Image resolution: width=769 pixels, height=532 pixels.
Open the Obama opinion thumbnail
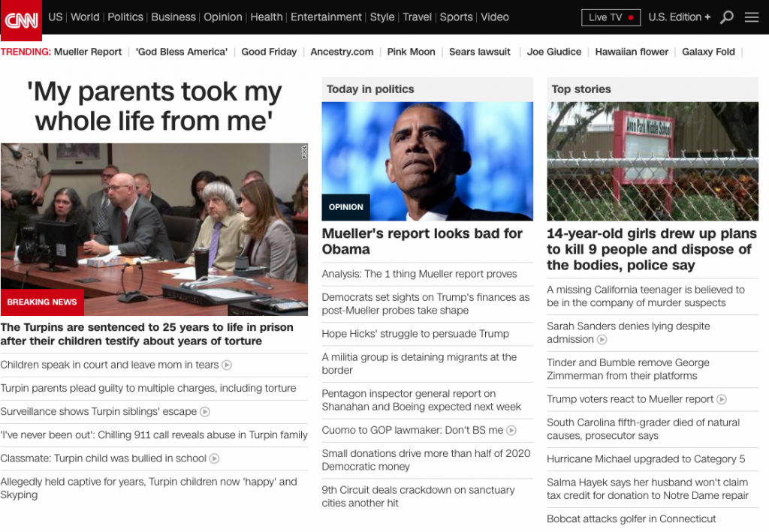427,161
